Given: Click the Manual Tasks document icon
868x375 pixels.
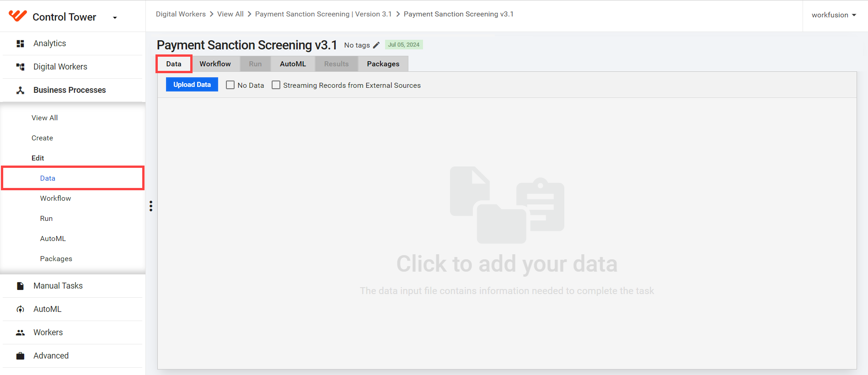Looking at the screenshot, I should [x=20, y=286].
